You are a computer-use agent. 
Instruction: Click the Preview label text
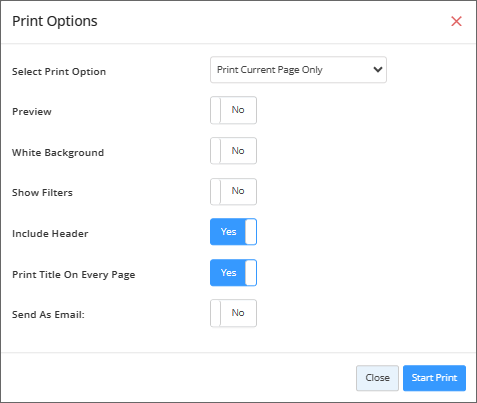coord(32,112)
